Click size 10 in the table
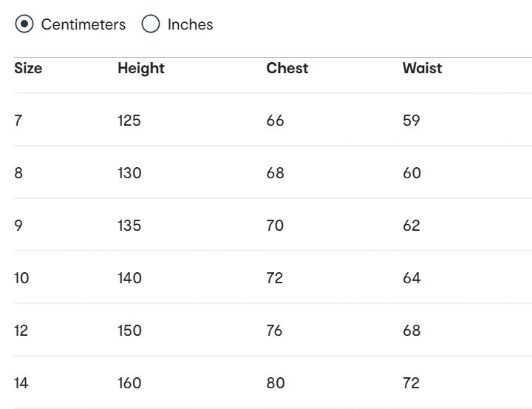The image size is (532, 409). (x=22, y=278)
